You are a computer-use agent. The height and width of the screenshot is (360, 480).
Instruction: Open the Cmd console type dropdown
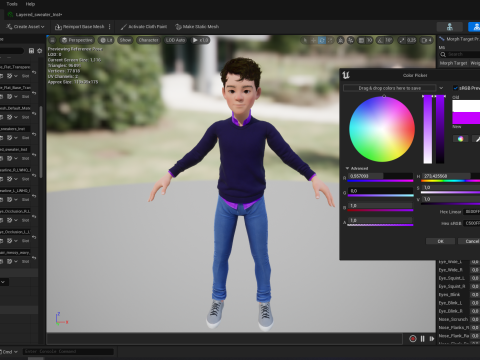click(9, 352)
